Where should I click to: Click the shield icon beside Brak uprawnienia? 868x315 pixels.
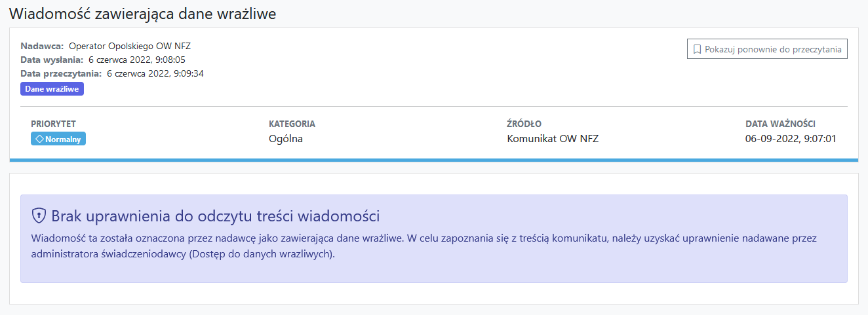(x=39, y=216)
